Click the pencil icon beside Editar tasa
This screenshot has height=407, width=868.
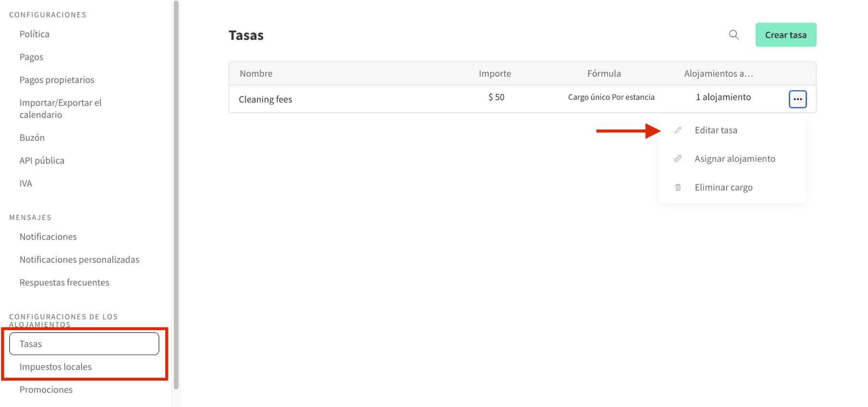tap(678, 130)
